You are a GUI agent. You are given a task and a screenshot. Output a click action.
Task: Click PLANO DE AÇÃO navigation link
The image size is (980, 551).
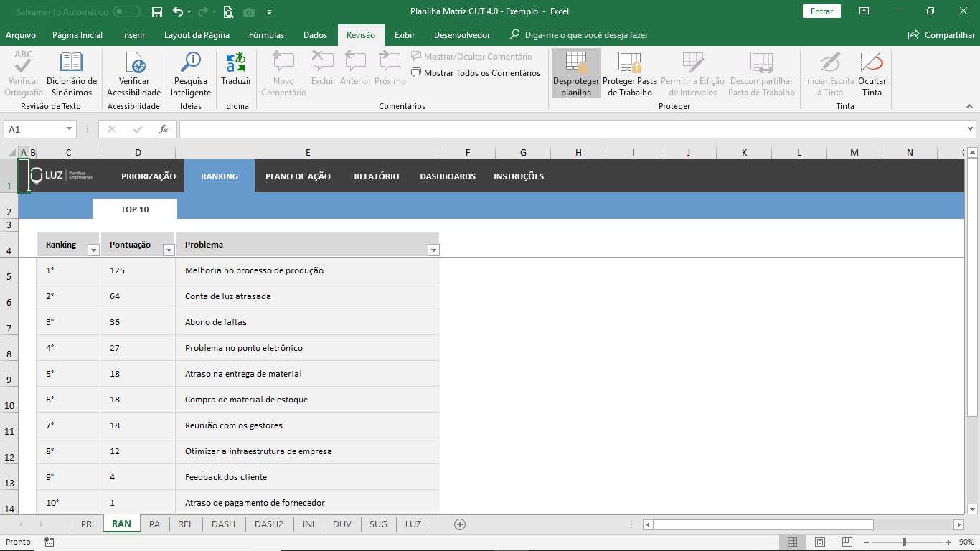pyautogui.click(x=298, y=176)
